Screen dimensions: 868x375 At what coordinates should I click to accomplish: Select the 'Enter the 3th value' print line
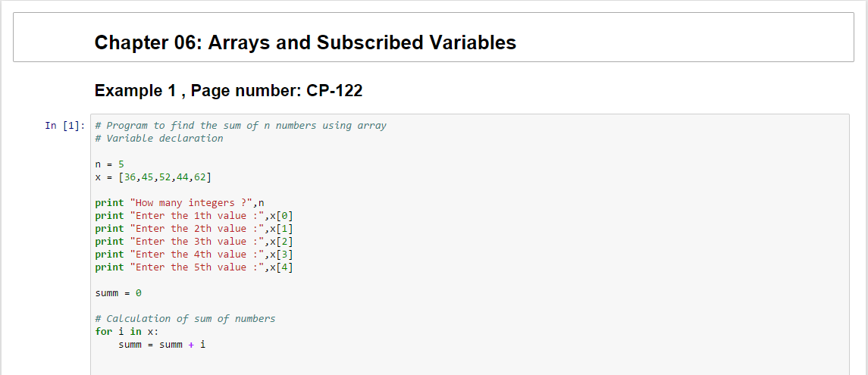tap(193, 242)
